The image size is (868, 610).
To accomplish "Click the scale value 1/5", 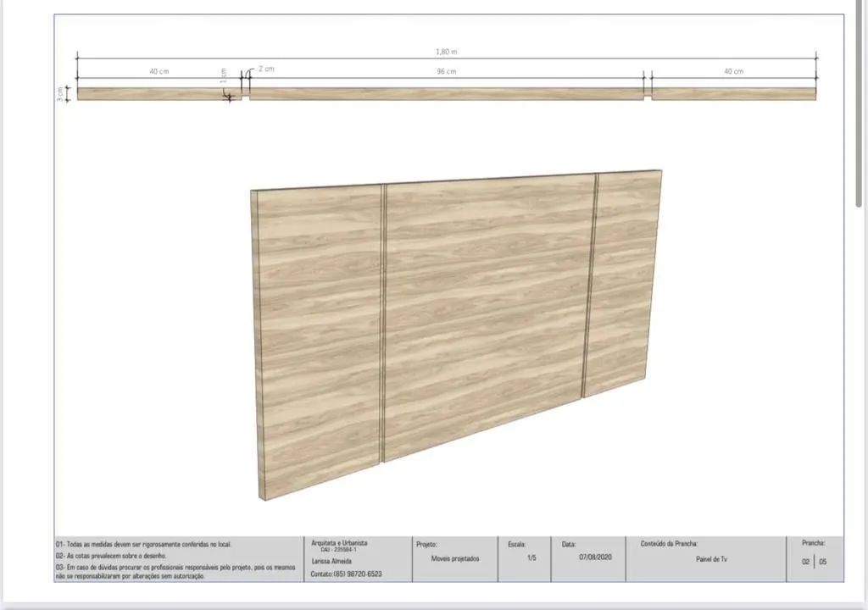I will [x=531, y=557].
